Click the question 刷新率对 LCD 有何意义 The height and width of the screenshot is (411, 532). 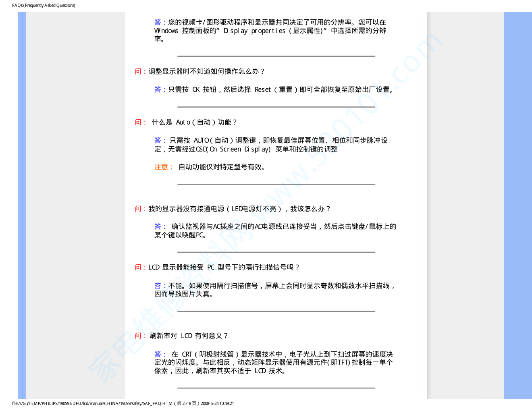(189, 336)
